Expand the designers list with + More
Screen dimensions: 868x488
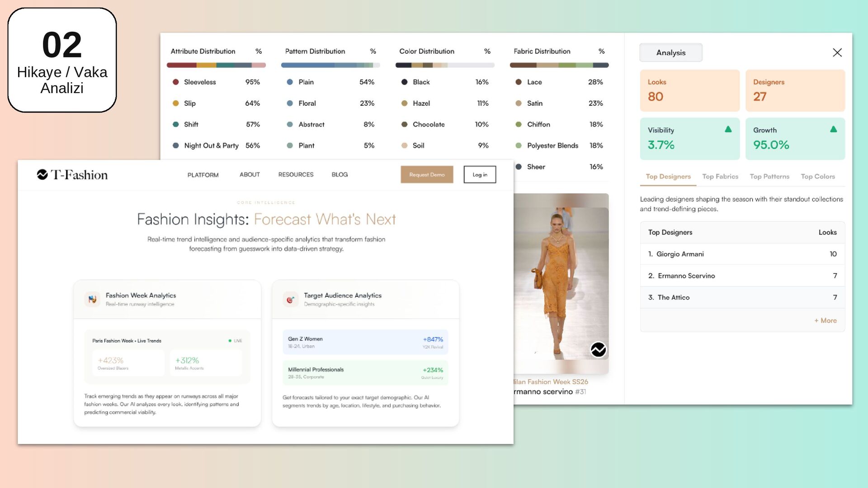pyautogui.click(x=825, y=320)
